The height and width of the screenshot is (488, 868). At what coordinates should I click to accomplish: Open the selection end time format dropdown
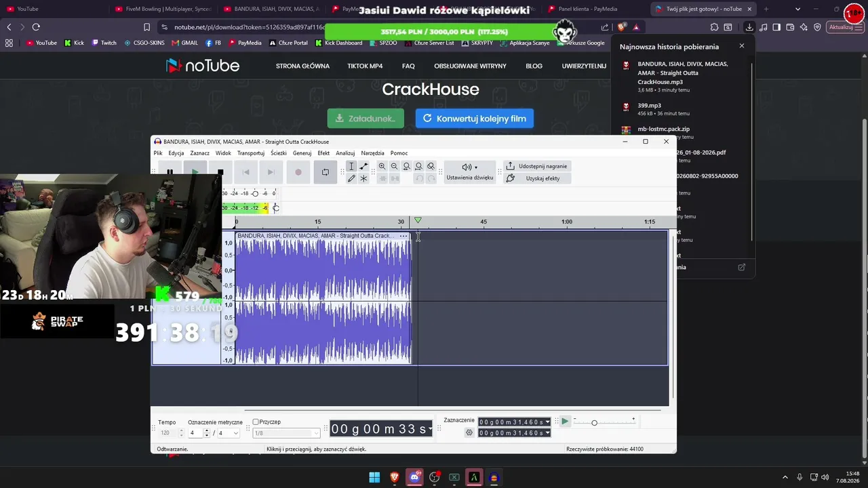pos(547,433)
